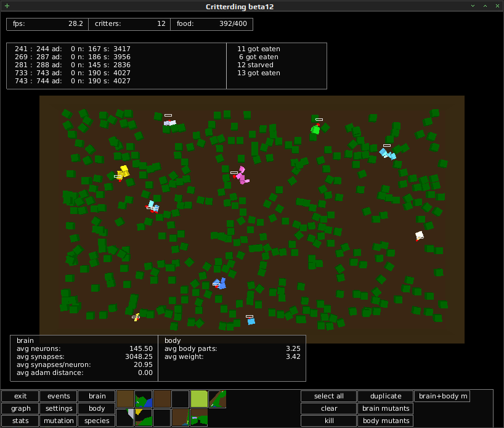
Task: Click the exit button
Action: pyautogui.click(x=20, y=396)
